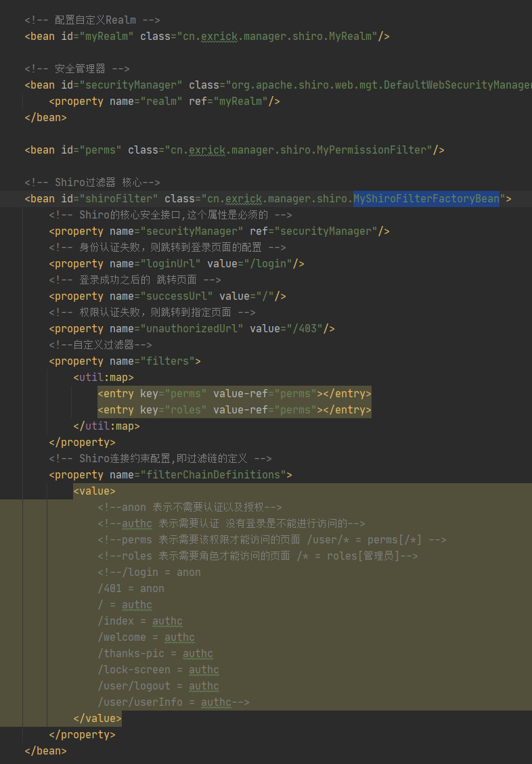Click the comment '身份认证失败，则跳转到登录页面的配置'

point(167,248)
